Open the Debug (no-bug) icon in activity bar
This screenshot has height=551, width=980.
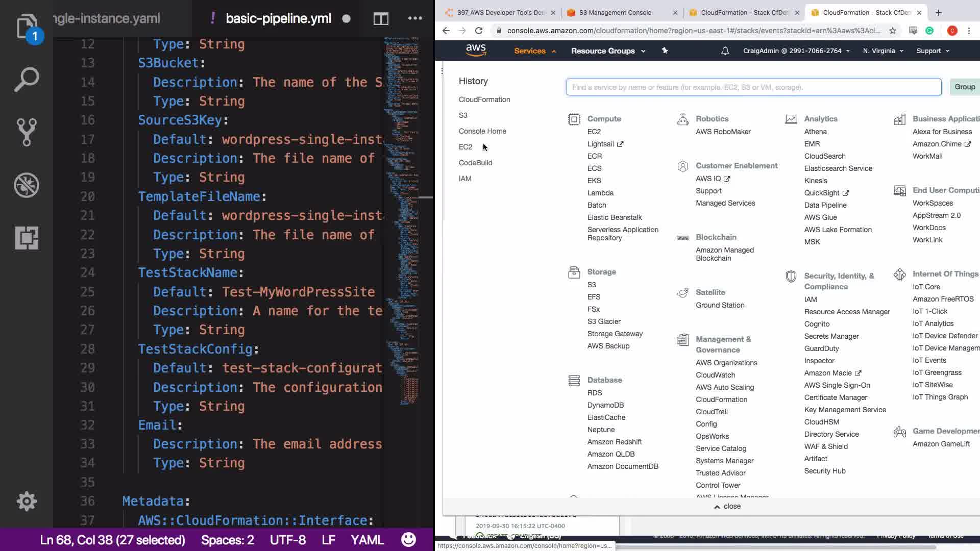[x=27, y=185]
